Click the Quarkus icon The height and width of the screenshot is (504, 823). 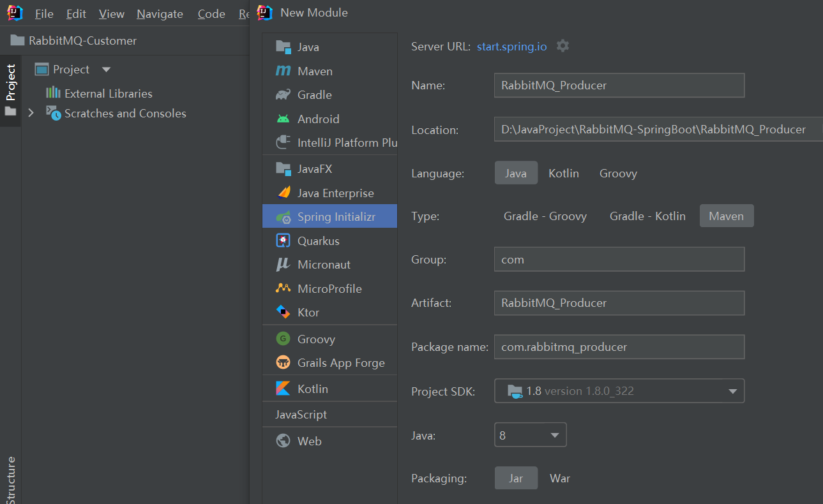(x=283, y=241)
